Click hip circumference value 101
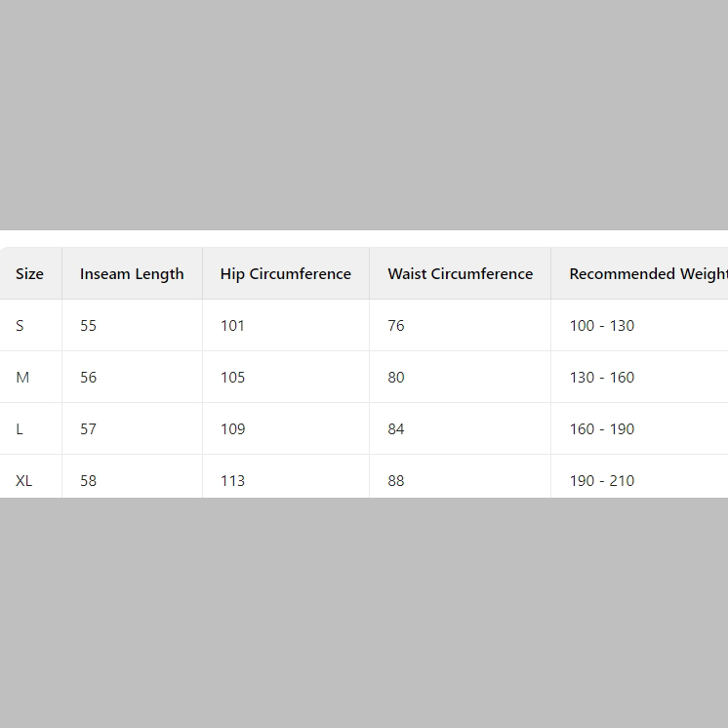The image size is (728, 728). (232, 326)
